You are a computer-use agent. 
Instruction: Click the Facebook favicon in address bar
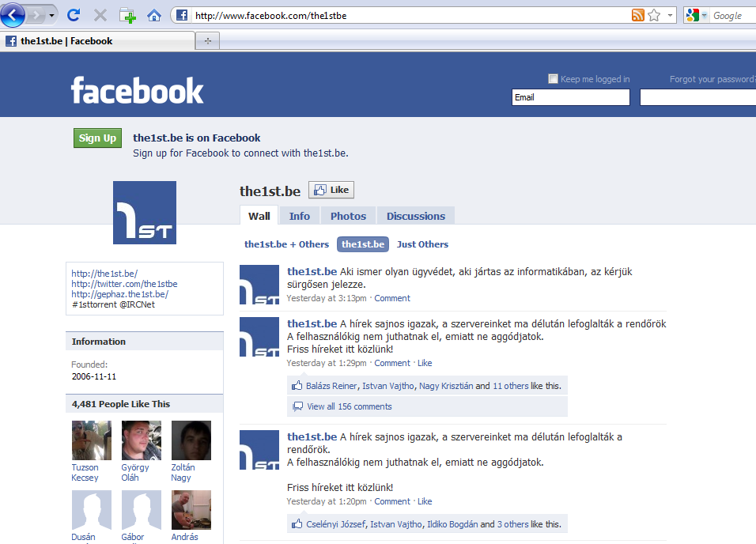click(x=182, y=16)
